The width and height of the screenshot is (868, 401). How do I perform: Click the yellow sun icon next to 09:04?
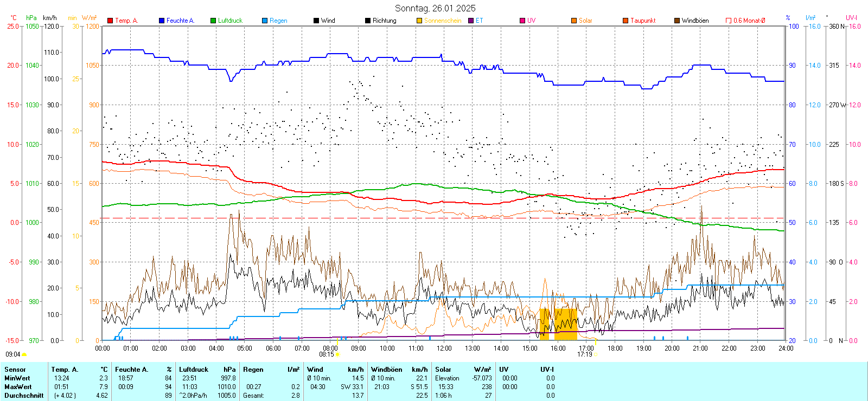click(24, 354)
